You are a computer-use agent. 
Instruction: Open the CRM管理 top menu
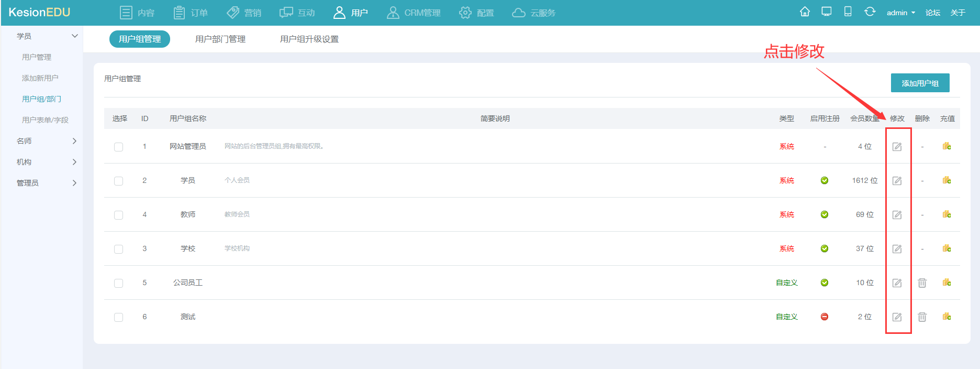tap(414, 13)
